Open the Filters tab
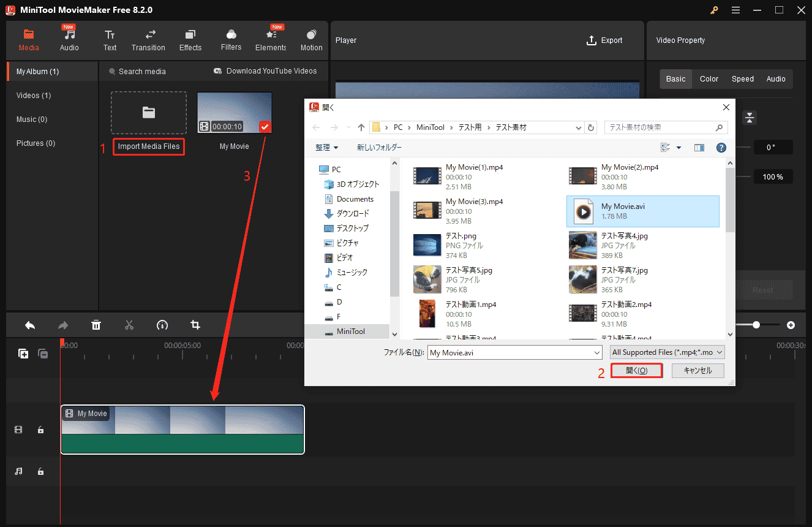This screenshot has width=812, height=527. coord(231,40)
